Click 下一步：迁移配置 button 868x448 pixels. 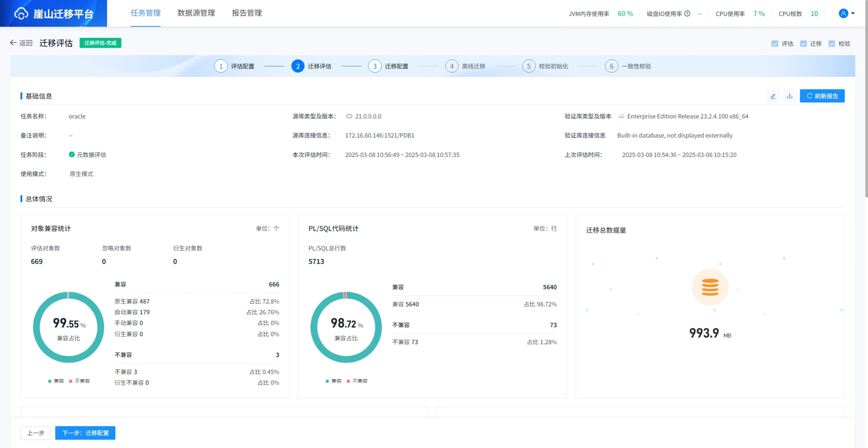click(x=85, y=433)
